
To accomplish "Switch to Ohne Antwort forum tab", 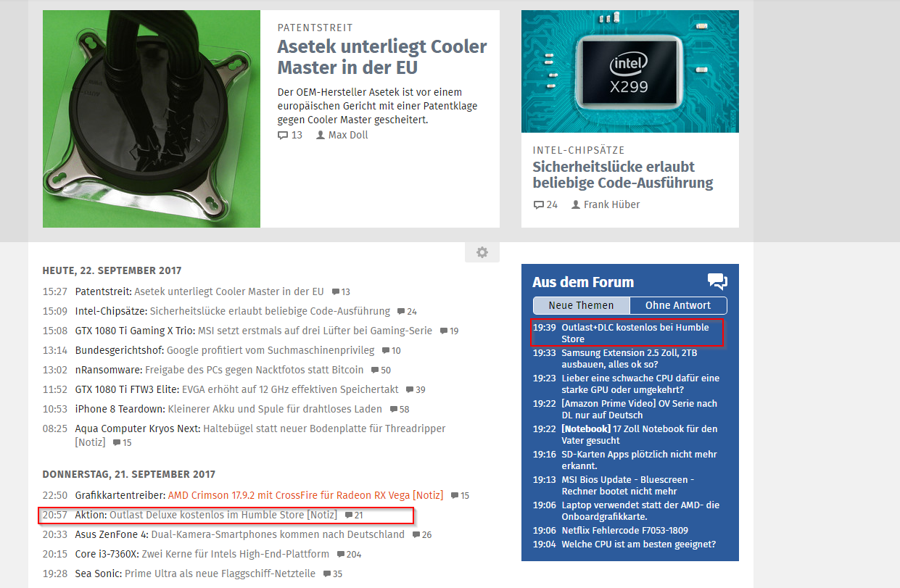I will [x=678, y=305].
